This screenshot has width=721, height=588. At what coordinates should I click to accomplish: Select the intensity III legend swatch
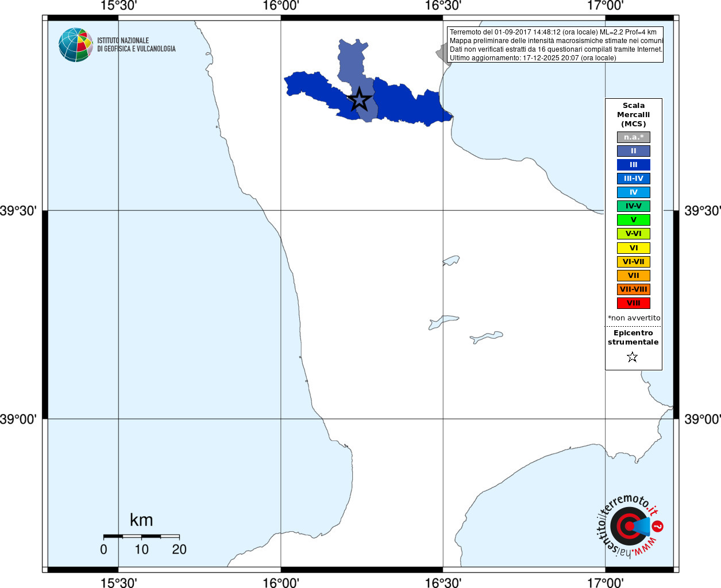coord(634,165)
